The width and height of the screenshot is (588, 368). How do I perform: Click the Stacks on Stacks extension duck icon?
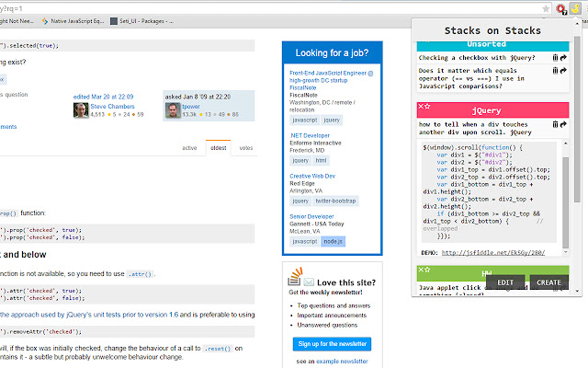pos(574,8)
